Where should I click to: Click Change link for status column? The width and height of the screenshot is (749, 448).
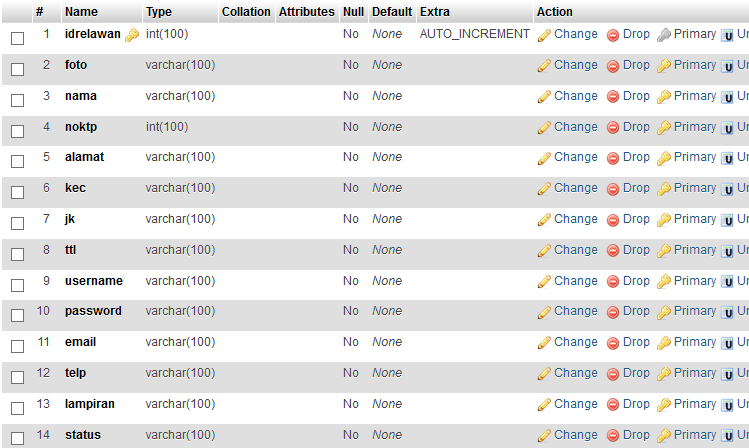click(575, 435)
